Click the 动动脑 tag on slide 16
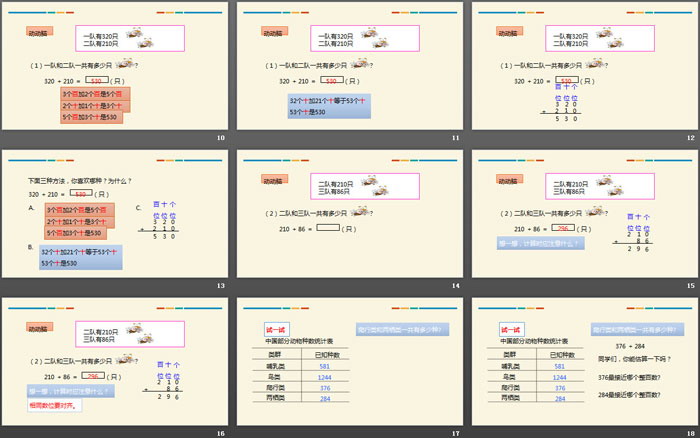This screenshot has width=700, height=438. click(x=39, y=328)
